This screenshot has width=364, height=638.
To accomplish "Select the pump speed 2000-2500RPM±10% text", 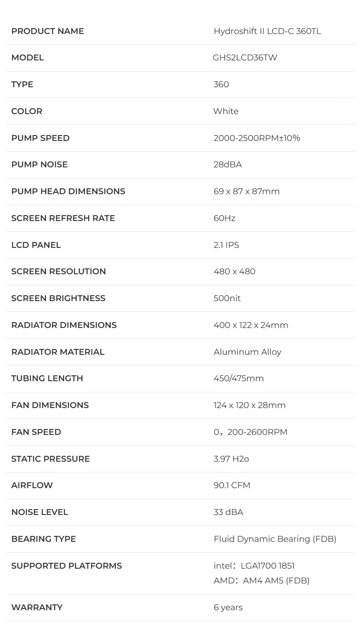I will pyautogui.click(x=257, y=138).
